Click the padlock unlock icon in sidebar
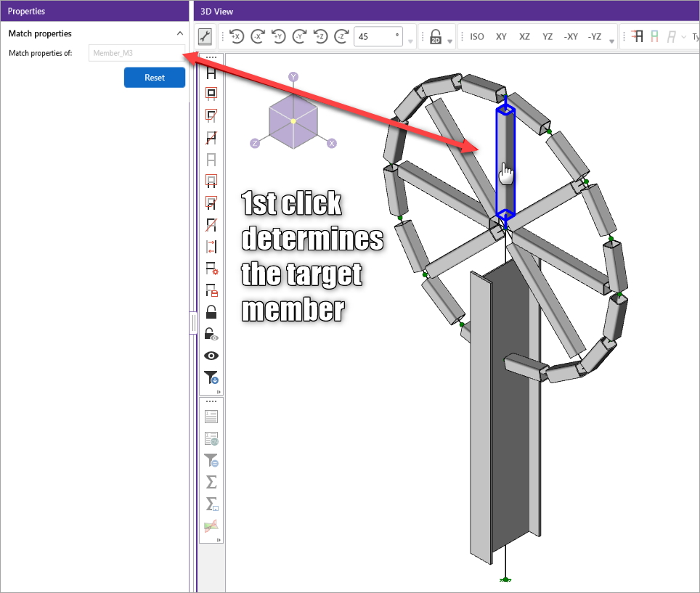This screenshot has width=700, height=593. click(211, 312)
